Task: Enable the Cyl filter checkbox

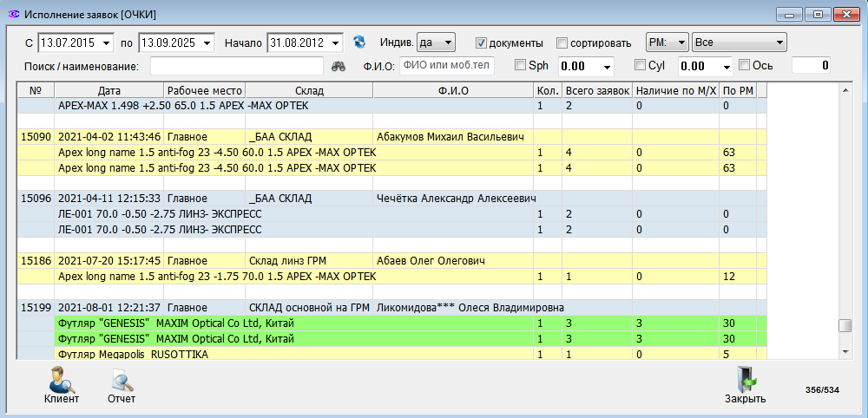Action: pos(640,65)
